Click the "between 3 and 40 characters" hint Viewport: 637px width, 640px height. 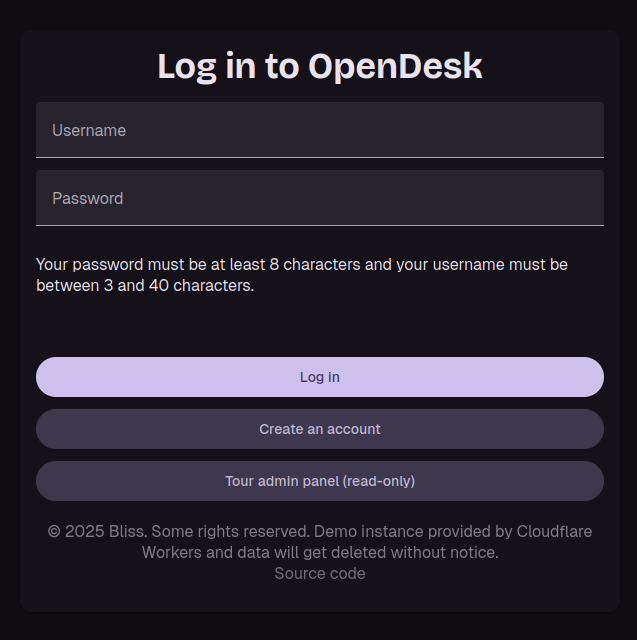(x=145, y=286)
